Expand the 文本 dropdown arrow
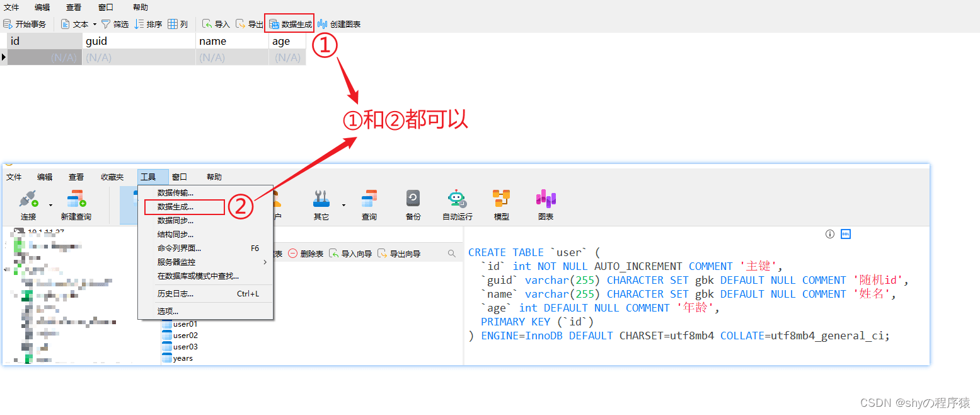This screenshot has height=415, width=980. [x=95, y=24]
